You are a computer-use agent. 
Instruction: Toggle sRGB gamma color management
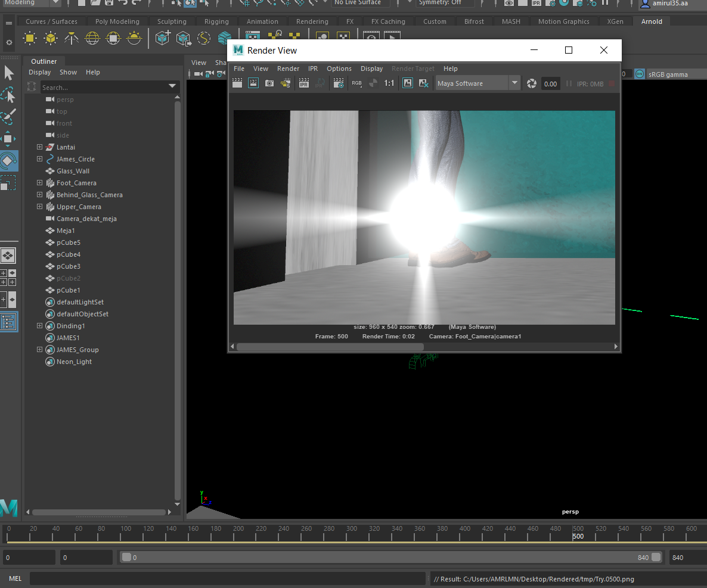pos(639,74)
